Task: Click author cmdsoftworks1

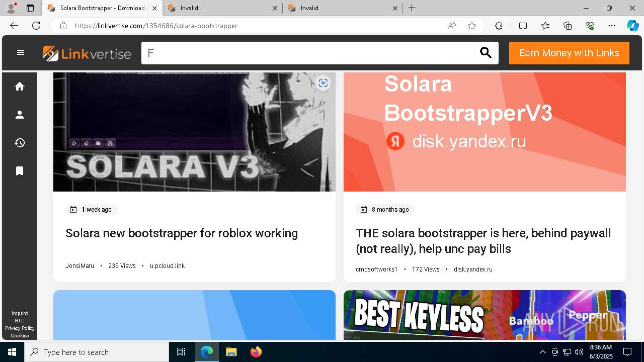Action: [376, 269]
